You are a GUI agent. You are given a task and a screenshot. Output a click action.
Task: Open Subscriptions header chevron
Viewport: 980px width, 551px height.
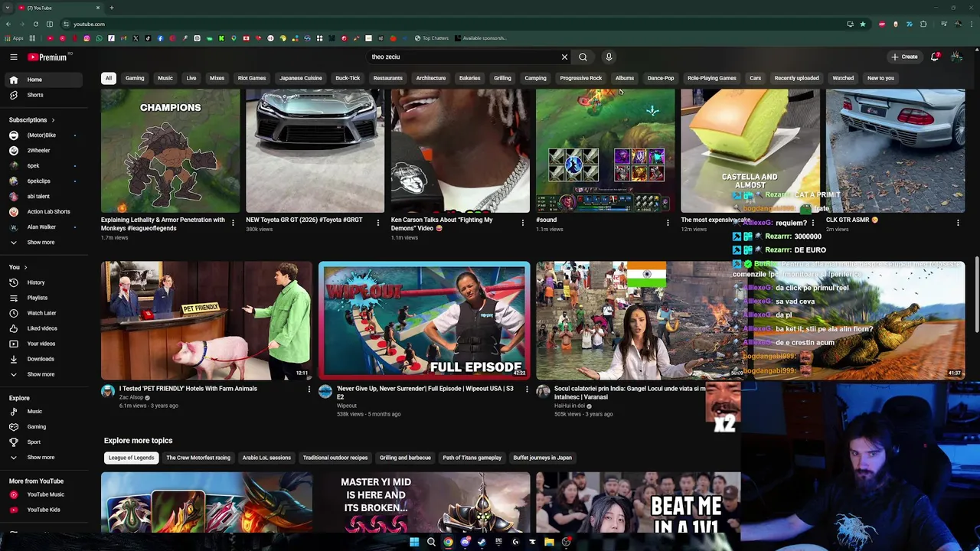[53, 120]
